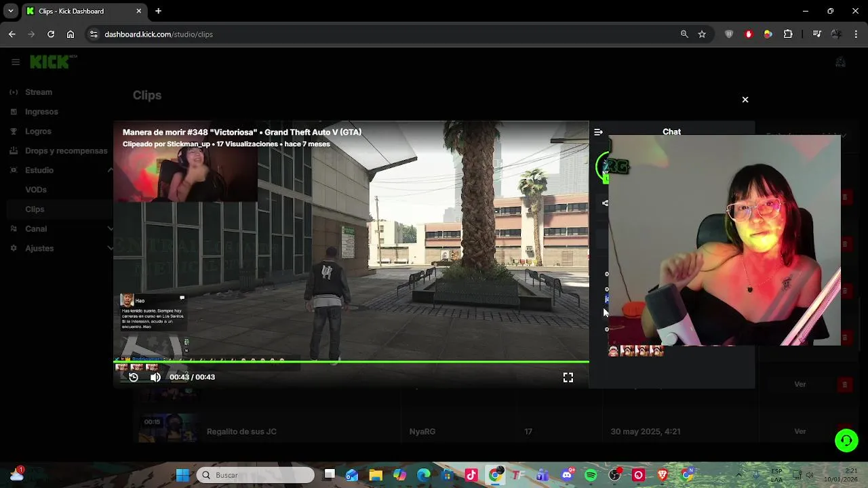View site information for dashboard.kick.com
The height and width of the screenshot is (488, 868).
point(94,34)
